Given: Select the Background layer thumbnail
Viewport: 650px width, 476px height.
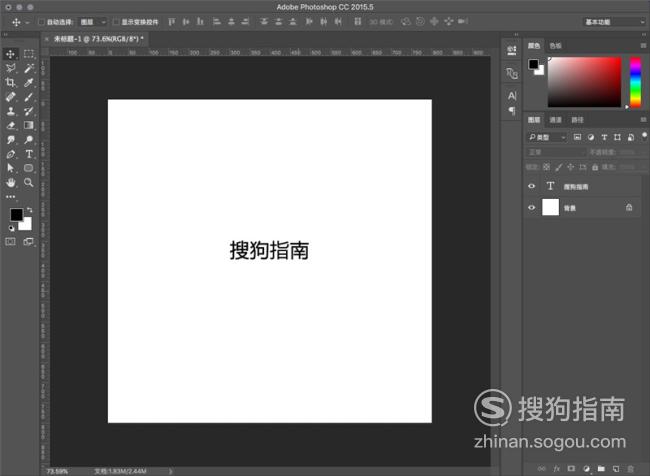Looking at the screenshot, I should (x=551, y=207).
